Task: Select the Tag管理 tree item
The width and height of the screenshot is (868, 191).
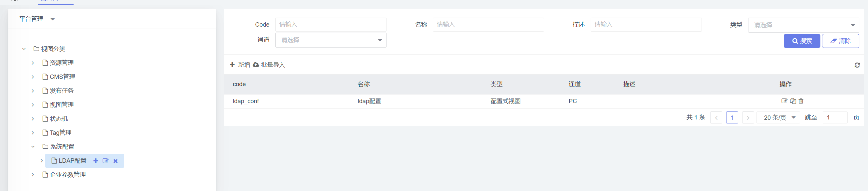Action: click(x=61, y=133)
